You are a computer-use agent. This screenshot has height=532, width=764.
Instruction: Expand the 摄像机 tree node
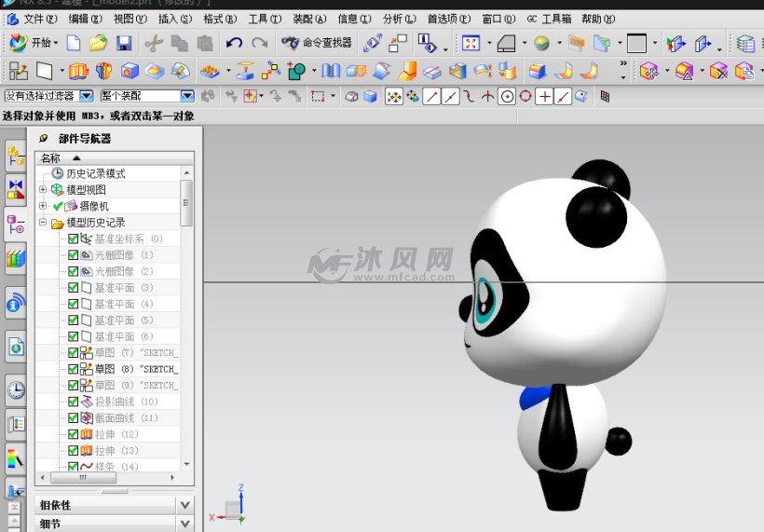43,206
